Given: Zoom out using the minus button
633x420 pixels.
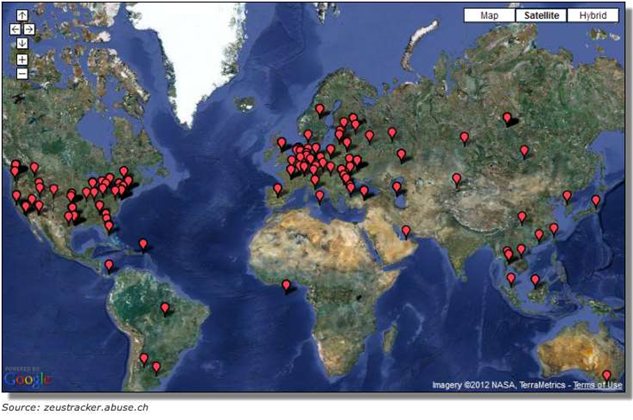Looking at the screenshot, I should pyautogui.click(x=22, y=73).
